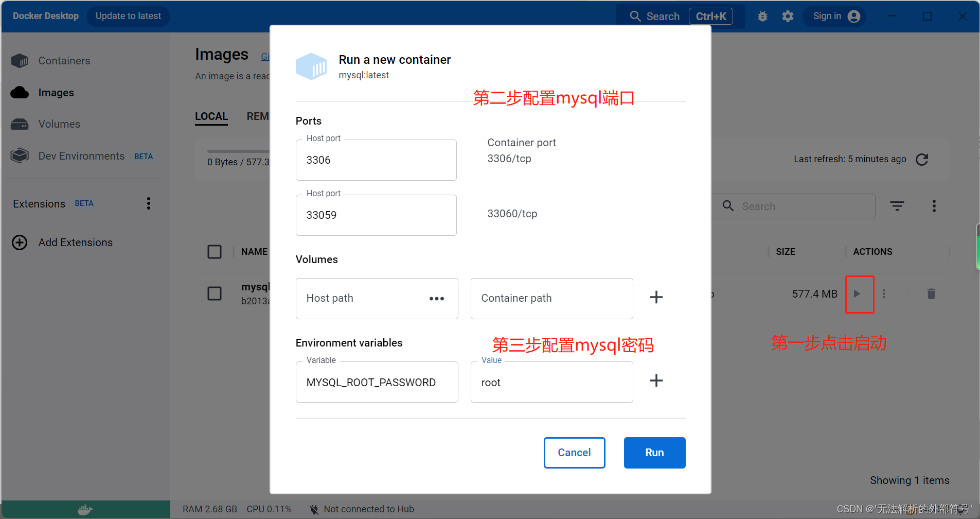
Task: Open the Containers section icon
Action: click(20, 61)
